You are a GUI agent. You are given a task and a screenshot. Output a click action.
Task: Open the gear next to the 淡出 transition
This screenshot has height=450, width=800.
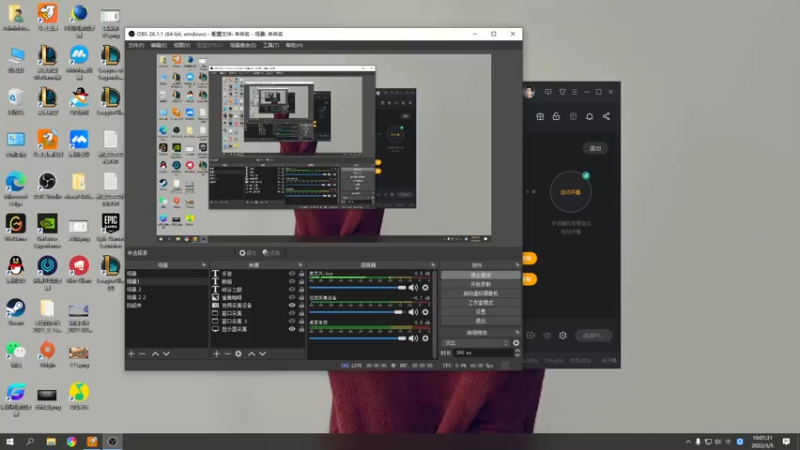click(x=516, y=343)
